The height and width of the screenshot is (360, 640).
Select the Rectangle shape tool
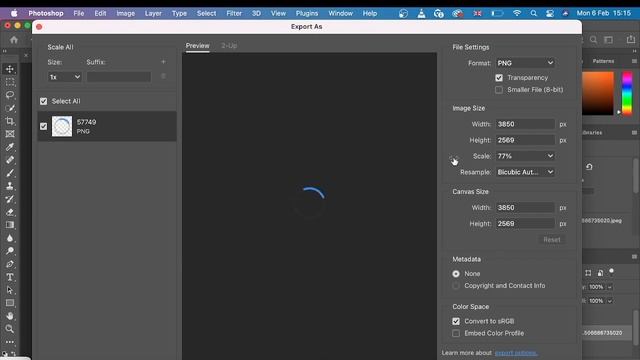click(x=10, y=303)
